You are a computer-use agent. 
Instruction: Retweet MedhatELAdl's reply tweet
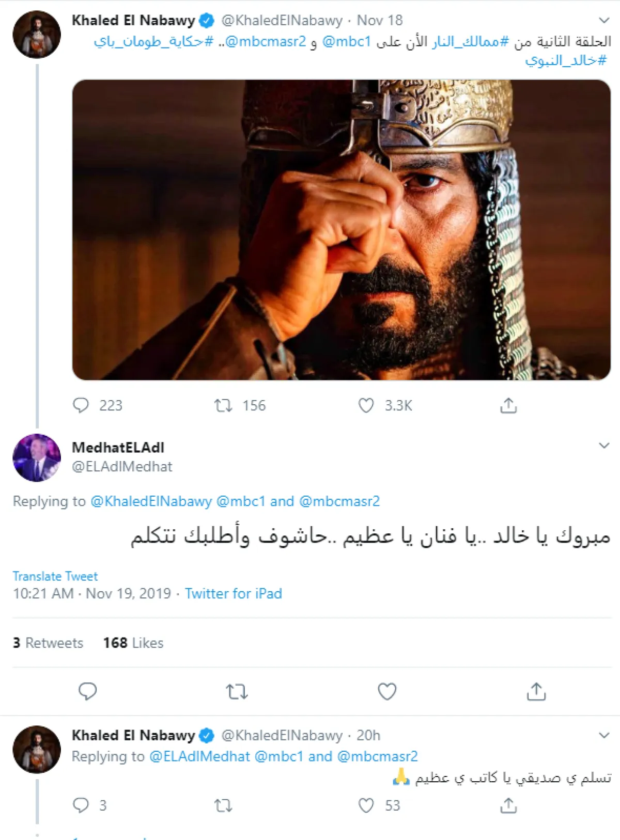tap(237, 691)
